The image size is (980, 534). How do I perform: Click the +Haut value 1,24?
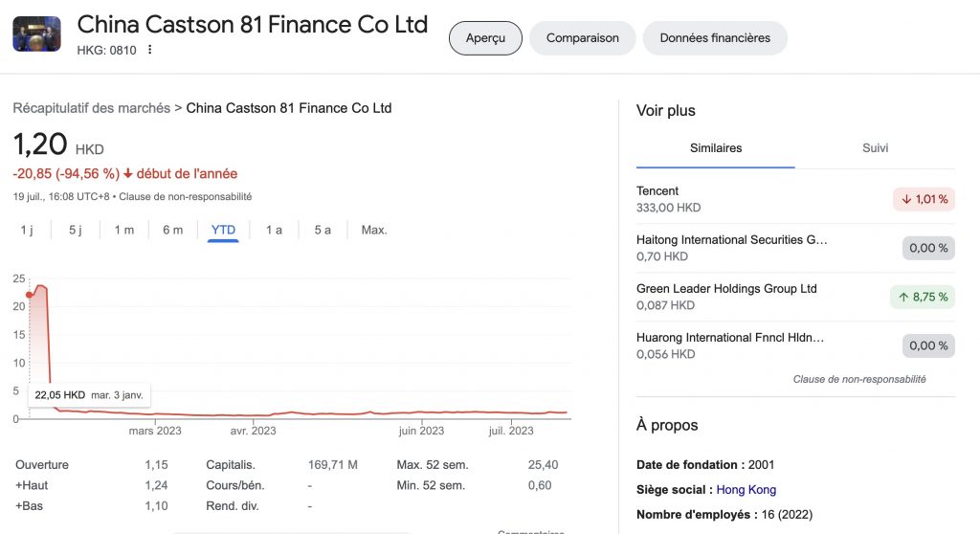pyautogui.click(x=156, y=485)
